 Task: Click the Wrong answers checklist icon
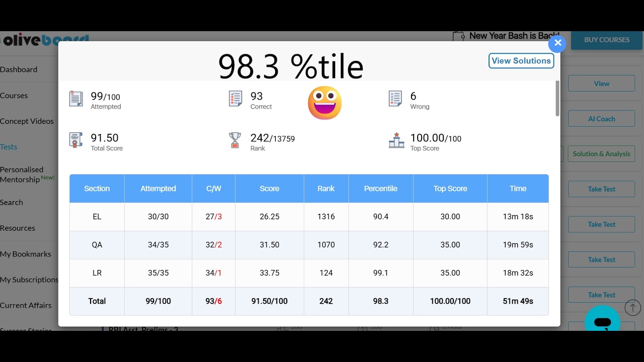point(395,99)
